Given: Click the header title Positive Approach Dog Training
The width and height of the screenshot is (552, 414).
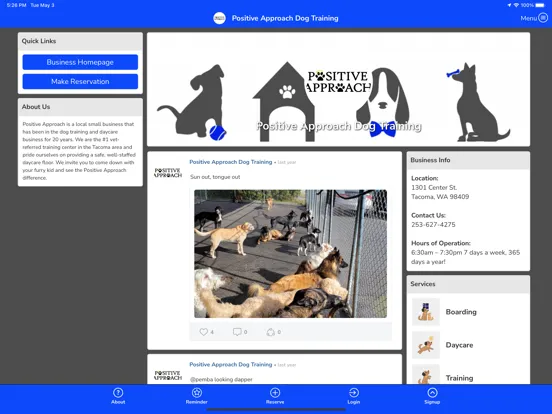Looking at the screenshot, I should pyautogui.click(x=285, y=18).
